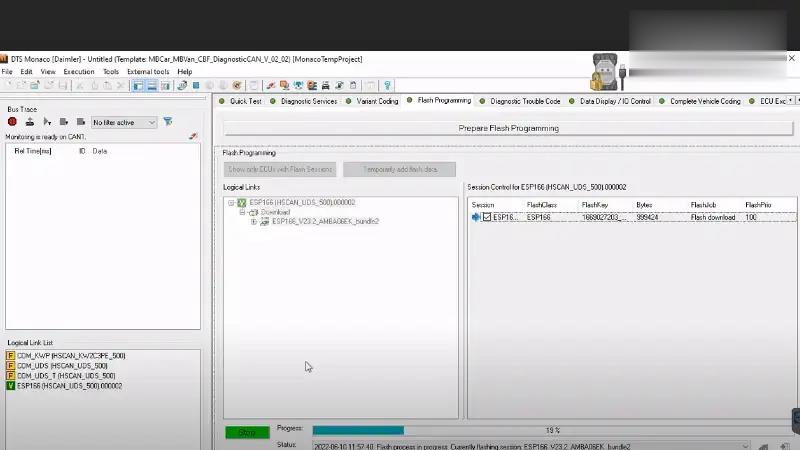The width and height of the screenshot is (800, 450).
Task: Toggle the left pane layout toolbar icon
Action: [x=138, y=85]
